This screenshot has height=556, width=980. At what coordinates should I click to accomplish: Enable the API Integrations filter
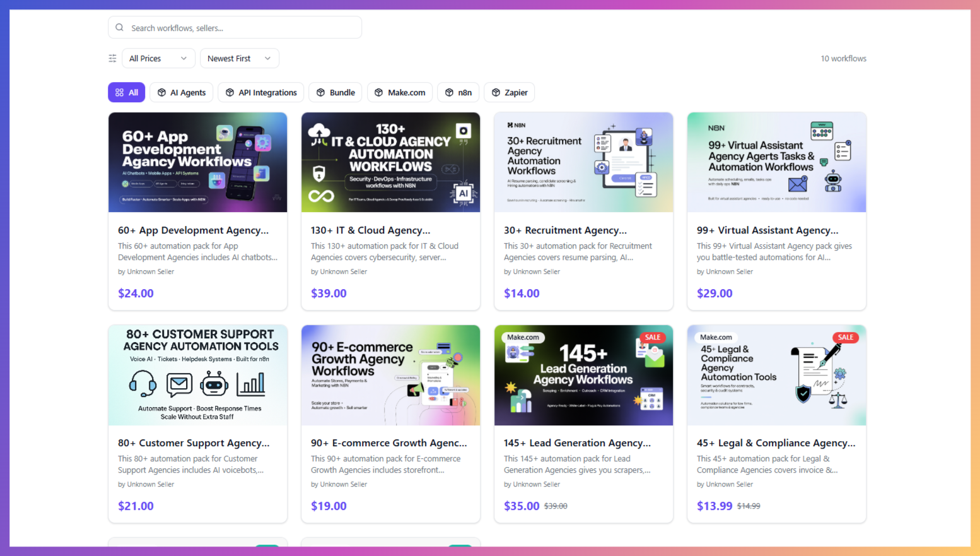pos(260,92)
